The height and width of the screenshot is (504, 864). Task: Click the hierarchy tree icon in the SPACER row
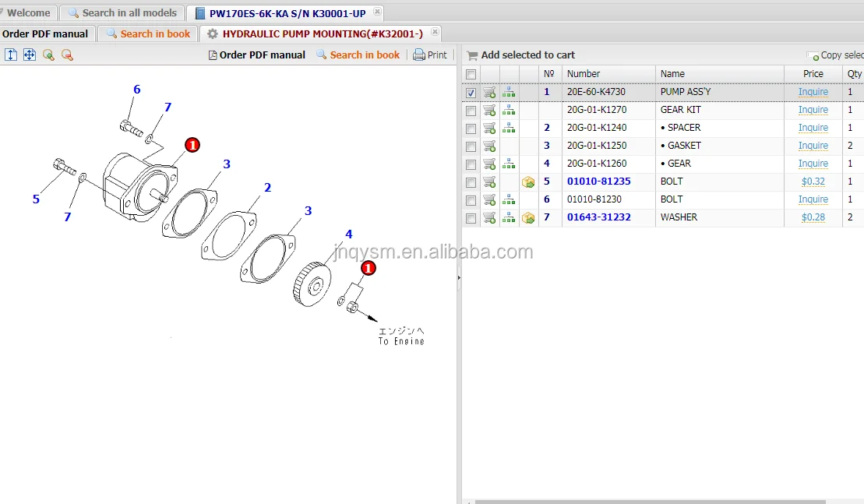509,129
